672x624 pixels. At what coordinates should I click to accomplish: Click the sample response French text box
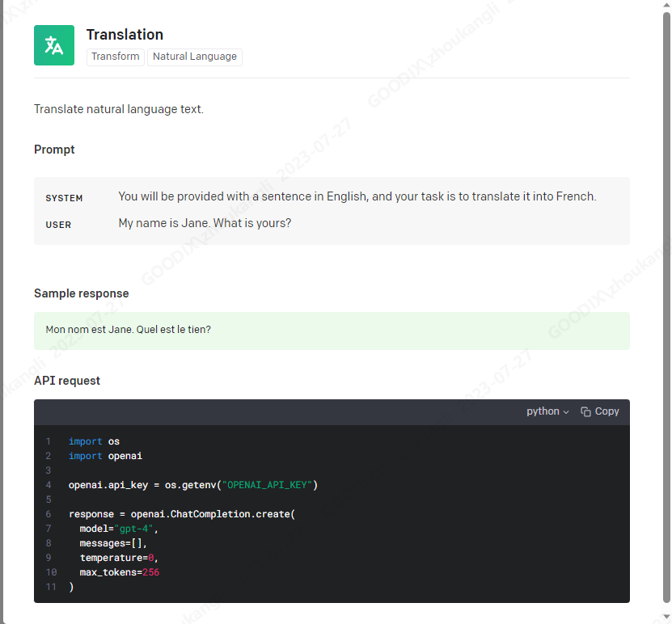(x=332, y=331)
